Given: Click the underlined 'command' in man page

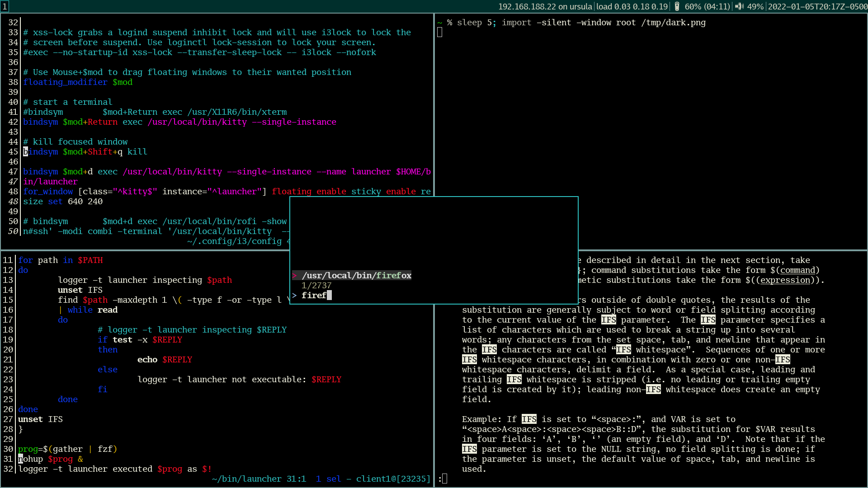Looking at the screenshot, I should click(x=797, y=270).
